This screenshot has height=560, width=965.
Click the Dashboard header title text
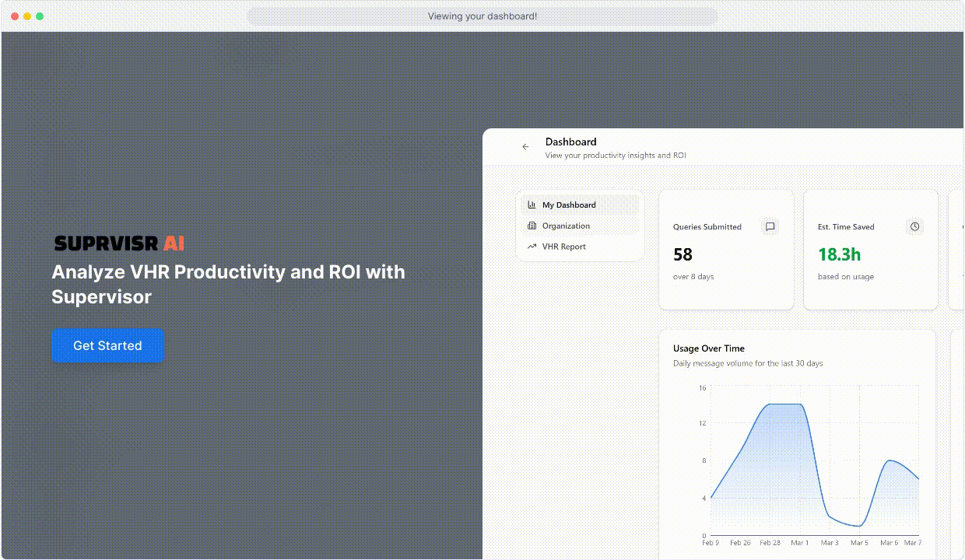pyautogui.click(x=570, y=142)
